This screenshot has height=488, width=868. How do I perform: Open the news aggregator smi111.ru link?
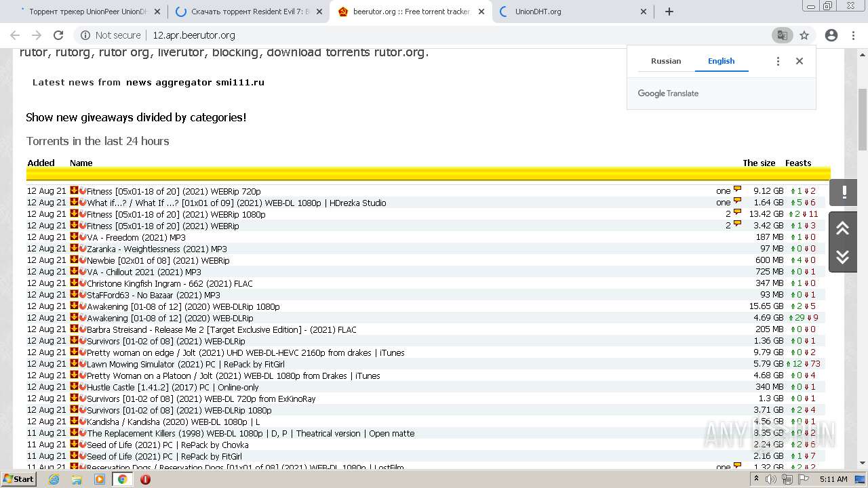coord(195,83)
